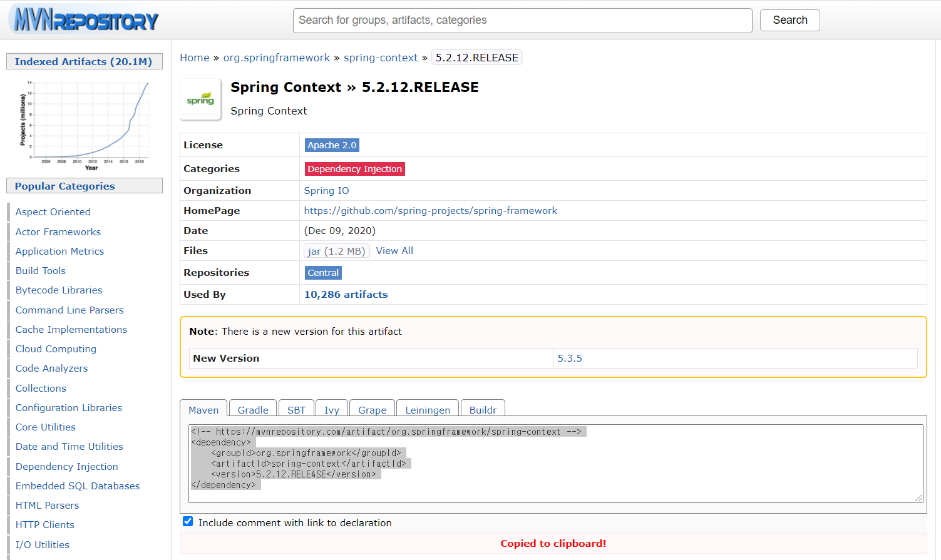Download the jar (1.2 MB) file
This screenshot has width=941, height=560.
tap(337, 251)
